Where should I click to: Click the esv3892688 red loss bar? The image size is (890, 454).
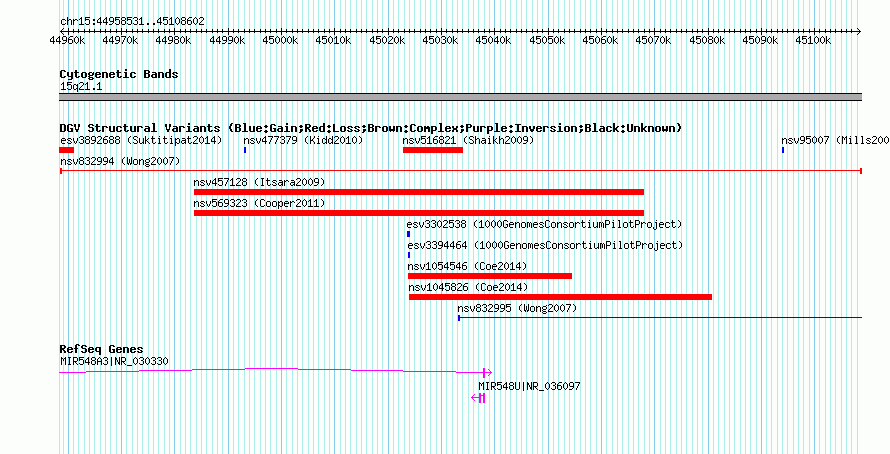(66, 150)
